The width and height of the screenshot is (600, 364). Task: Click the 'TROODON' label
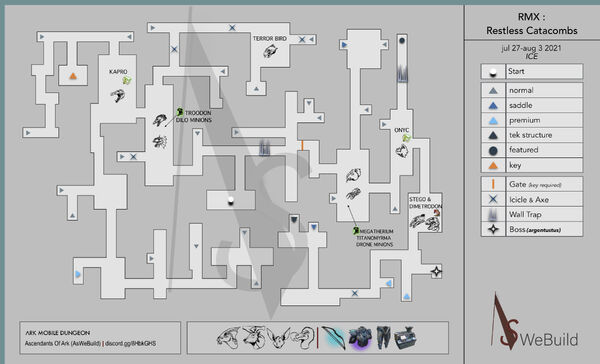(198, 113)
